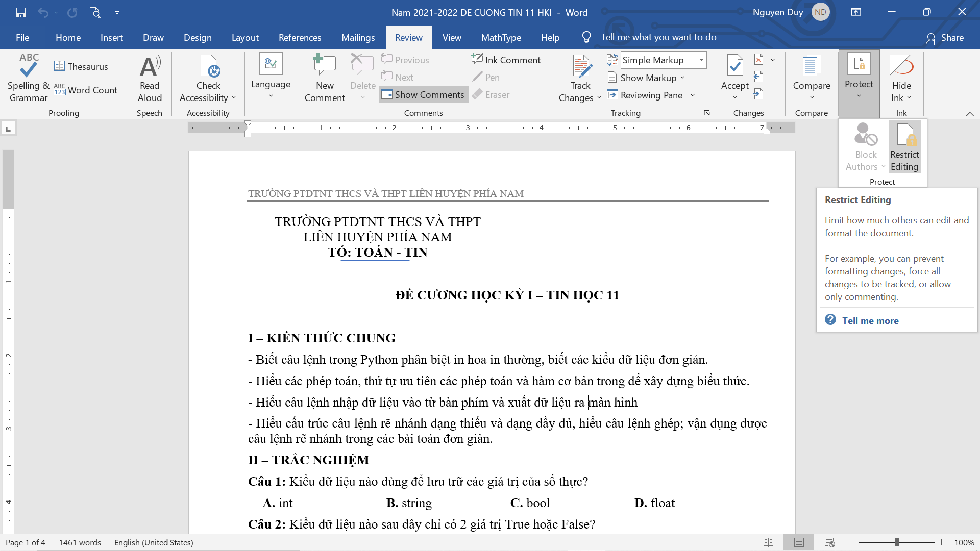Open Ribbon Display Options button
This screenshot has width=980, height=551.
pos(856,12)
